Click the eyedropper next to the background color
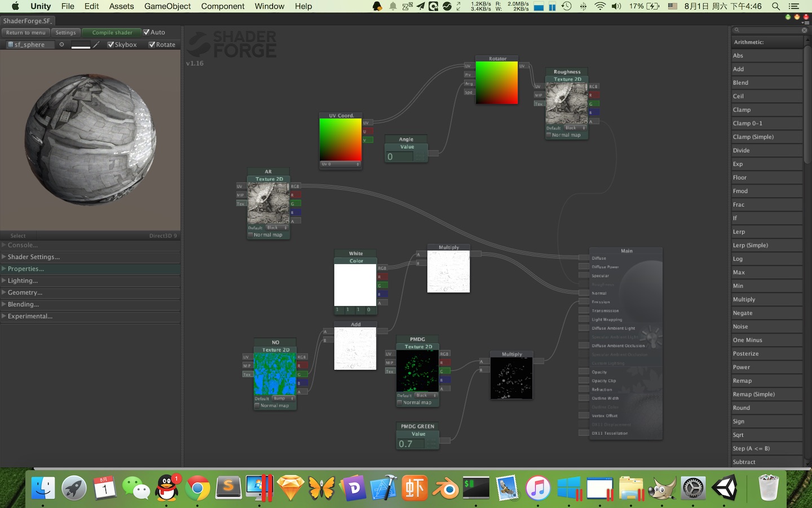The width and height of the screenshot is (812, 508). tap(96, 45)
